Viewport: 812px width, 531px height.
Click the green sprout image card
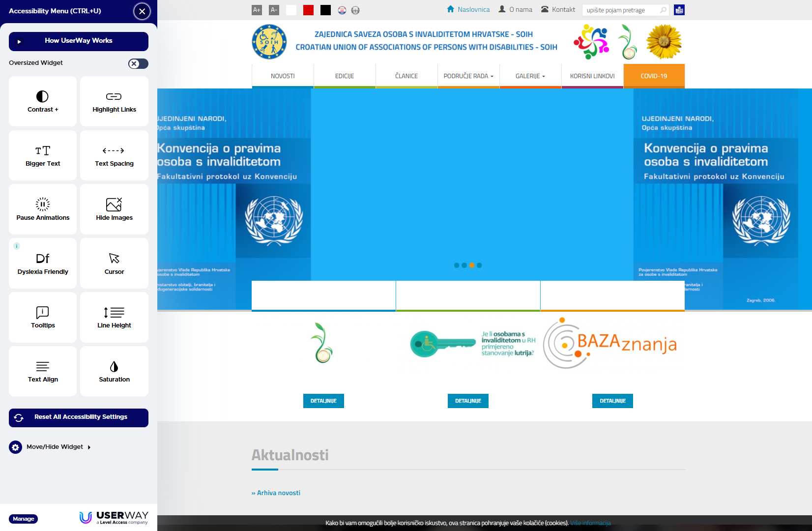(322, 343)
